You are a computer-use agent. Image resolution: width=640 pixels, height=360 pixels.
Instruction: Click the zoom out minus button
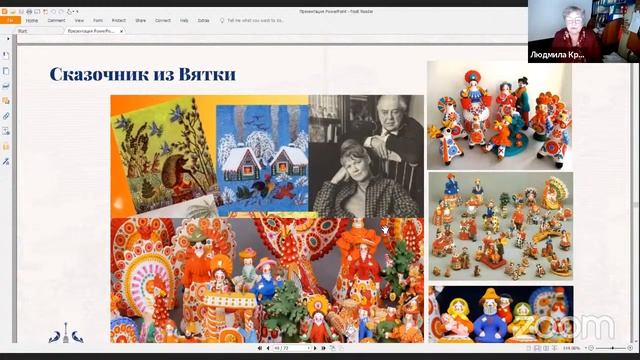click(591, 348)
